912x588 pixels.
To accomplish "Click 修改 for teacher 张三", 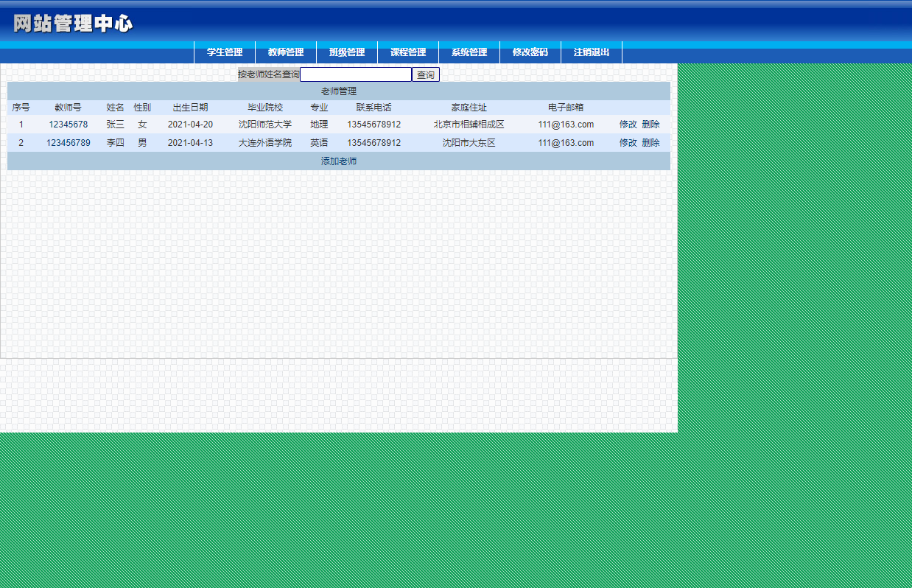I will tap(627, 125).
